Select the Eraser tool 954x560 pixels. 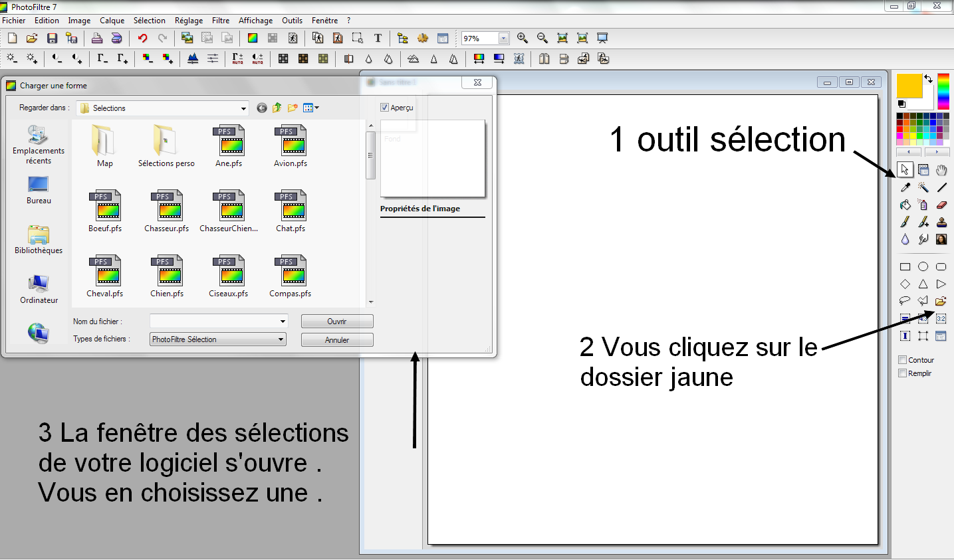coord(941,205)
